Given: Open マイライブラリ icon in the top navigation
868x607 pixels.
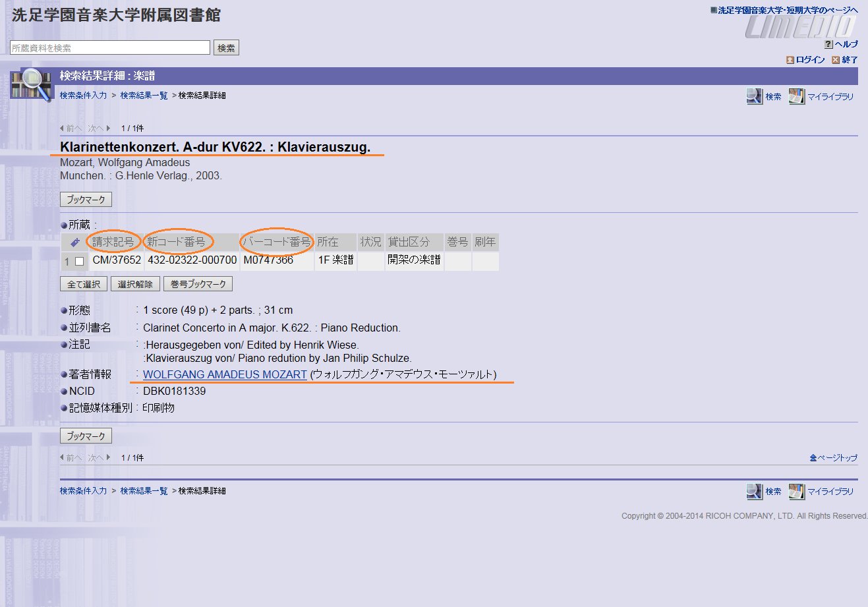Looking at the screenshot, I should click(797, 96).
